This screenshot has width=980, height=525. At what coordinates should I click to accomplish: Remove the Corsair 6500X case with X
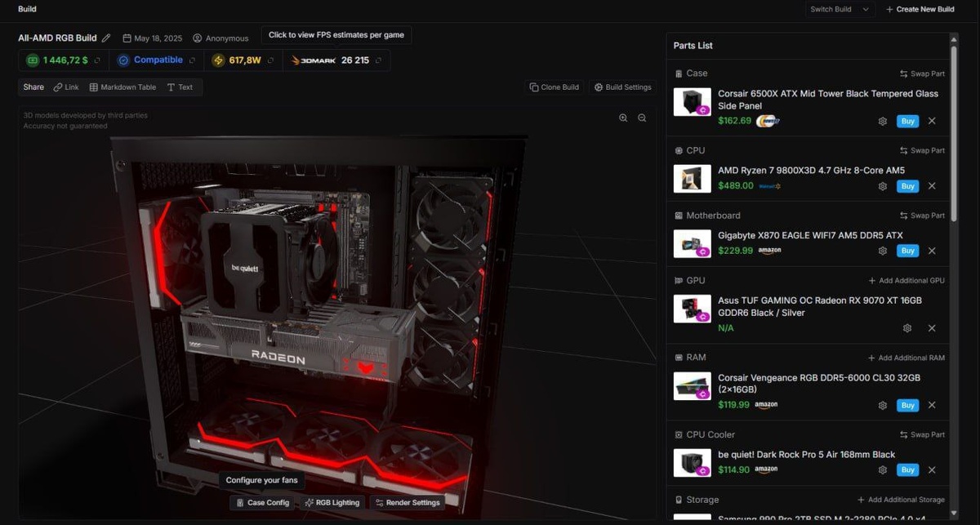click(932, 121)
